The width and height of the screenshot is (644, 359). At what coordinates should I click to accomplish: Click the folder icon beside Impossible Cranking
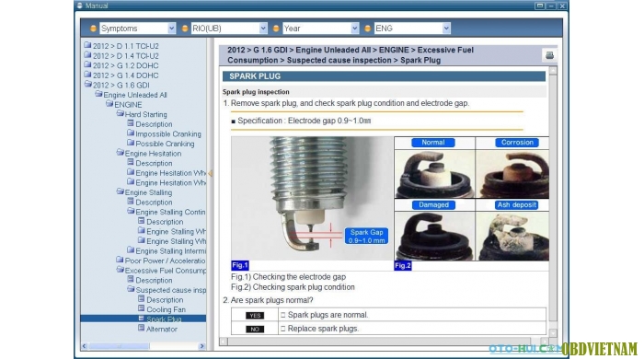(131, 133)
